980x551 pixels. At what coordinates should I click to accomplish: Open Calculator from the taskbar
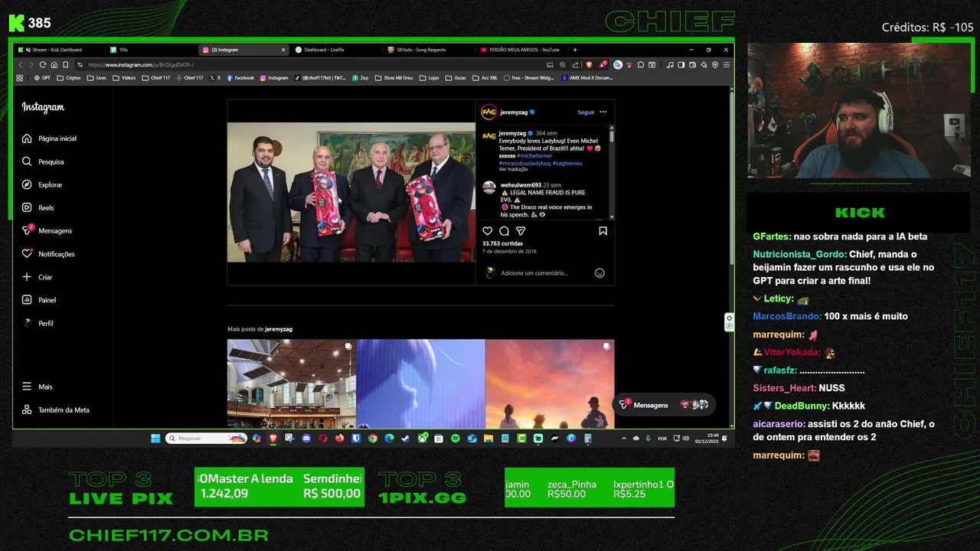click(x=588, y=439)
